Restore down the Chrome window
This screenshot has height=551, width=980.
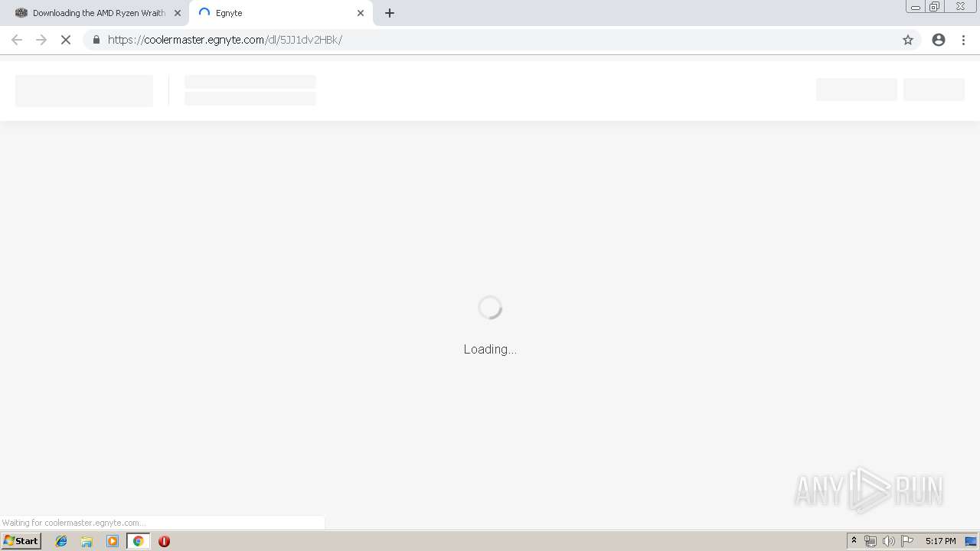pyautogui.click(x=935, y=7)
